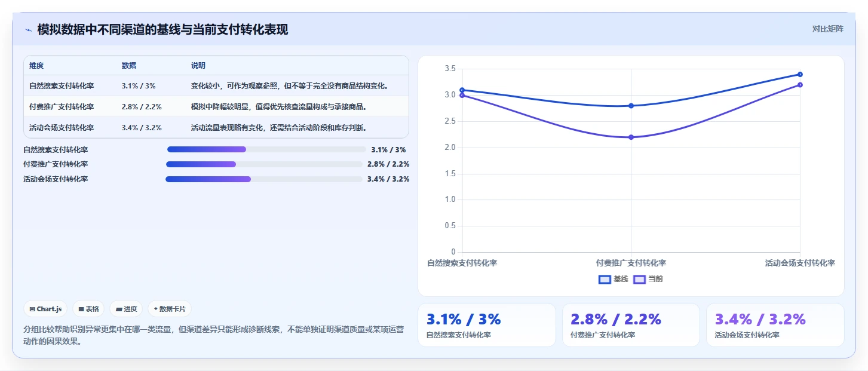Click the 3.4% / 3.2% table cell

pos(142,127)
